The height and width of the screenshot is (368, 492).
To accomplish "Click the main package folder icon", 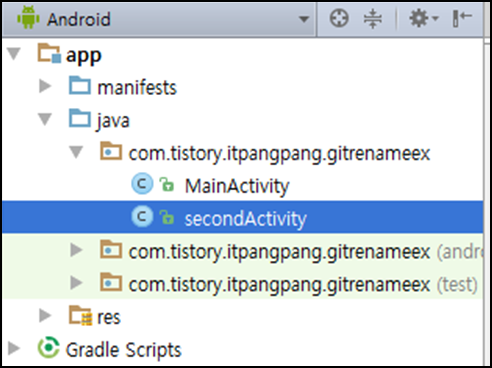I will (x=111, y=151).
